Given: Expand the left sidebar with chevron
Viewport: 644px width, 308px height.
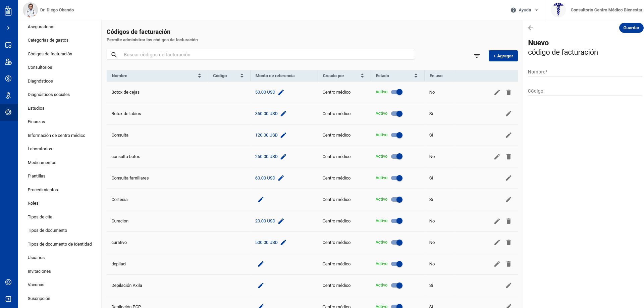Looking at the screenshot, I should pyautogui.click(x=8, y=28).
